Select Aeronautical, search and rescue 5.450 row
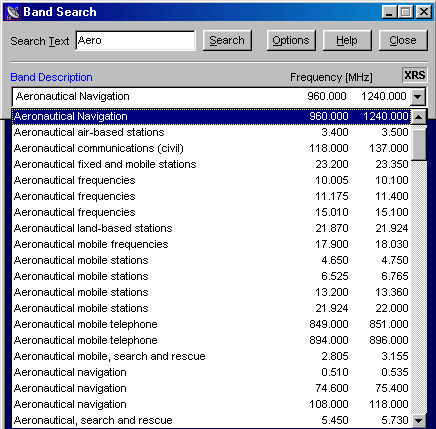This screenshot has height=429, width=436. (211, 420)
